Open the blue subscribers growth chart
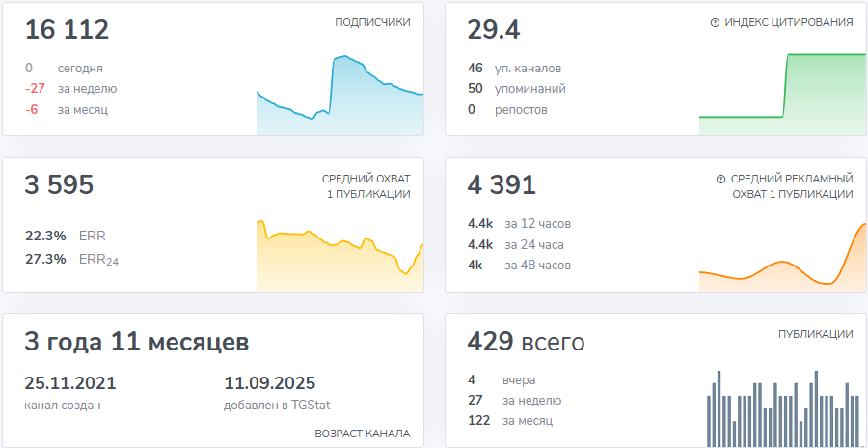The width and height of the screenshot is (868, 448). point(339,95)
